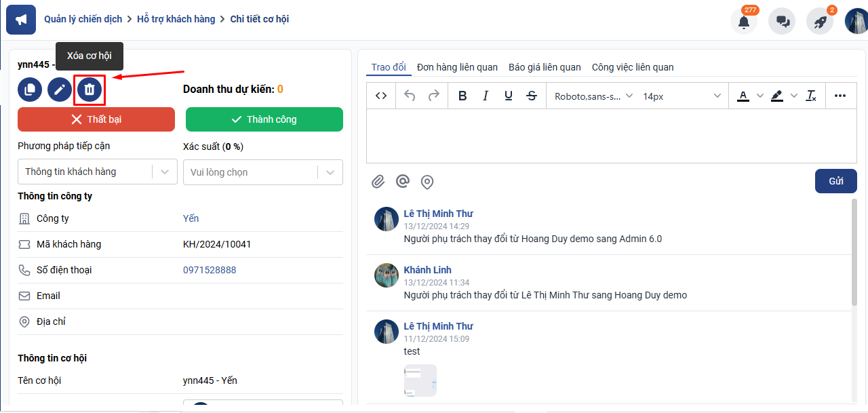Attach a file using paperclip icon
The width and height of the screenshot is (868, 413).
point(378,182)
